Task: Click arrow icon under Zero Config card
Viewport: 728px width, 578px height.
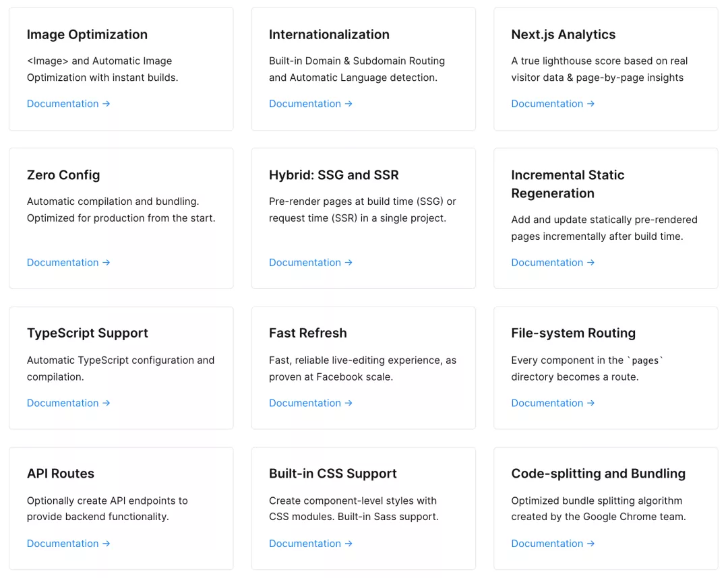Action: (x=107, y=263)
